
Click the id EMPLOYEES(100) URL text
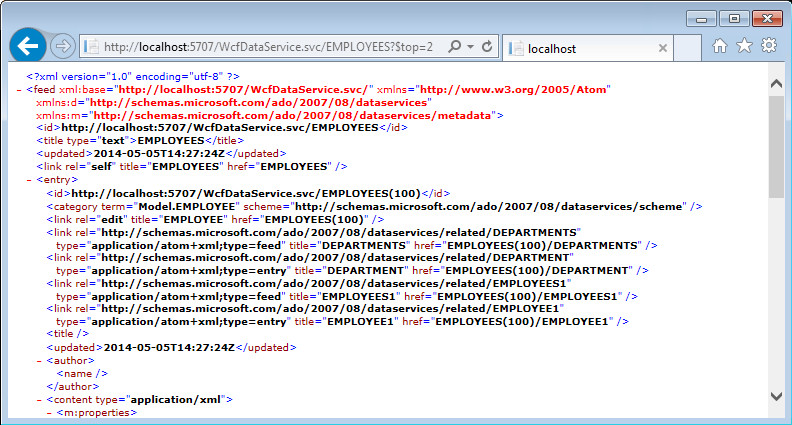pyautogui.click(x=246, y=194)
